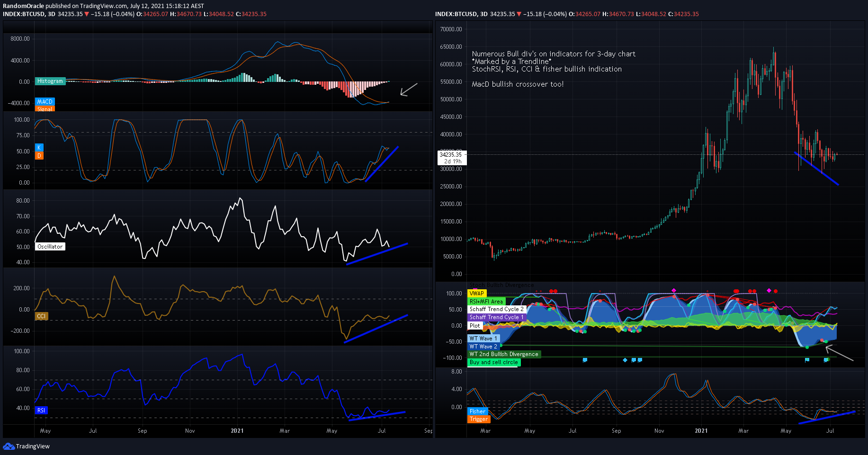
Task: Click the −100.00 oscillator axis value
Action: pos(452,357)
